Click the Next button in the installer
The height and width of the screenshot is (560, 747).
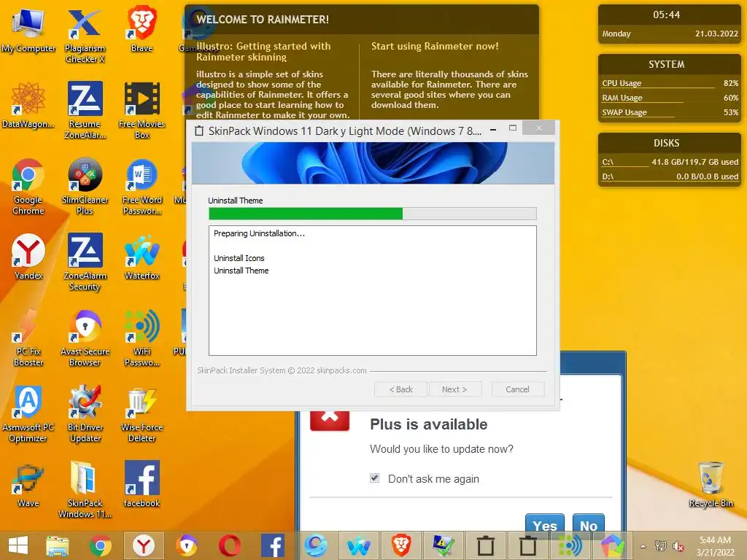tap(454, 389)
